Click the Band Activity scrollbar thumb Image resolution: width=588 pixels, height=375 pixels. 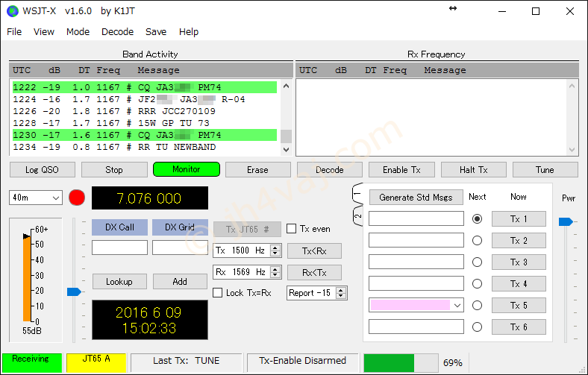[x=286, y=136]
